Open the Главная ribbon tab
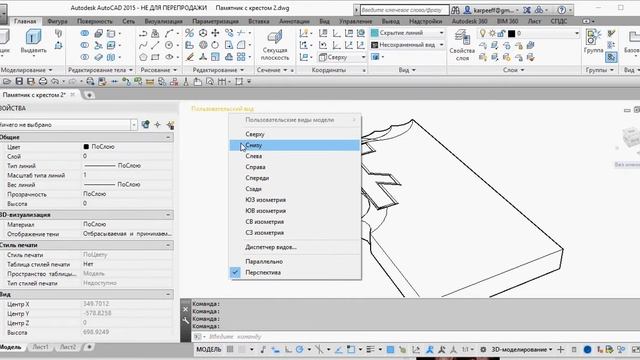Screen dimensions: 640x360 [25, 21]
